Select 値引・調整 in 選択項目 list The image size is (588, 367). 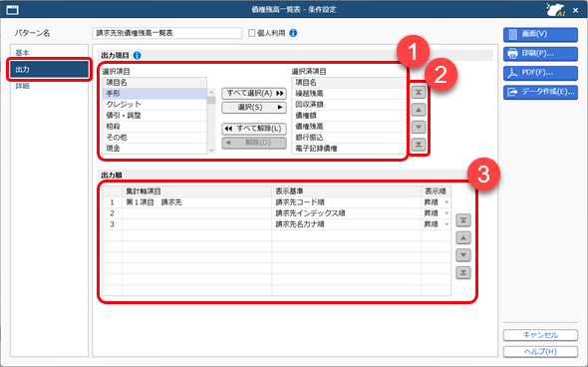pyautogui.click(x=154, y=116)
